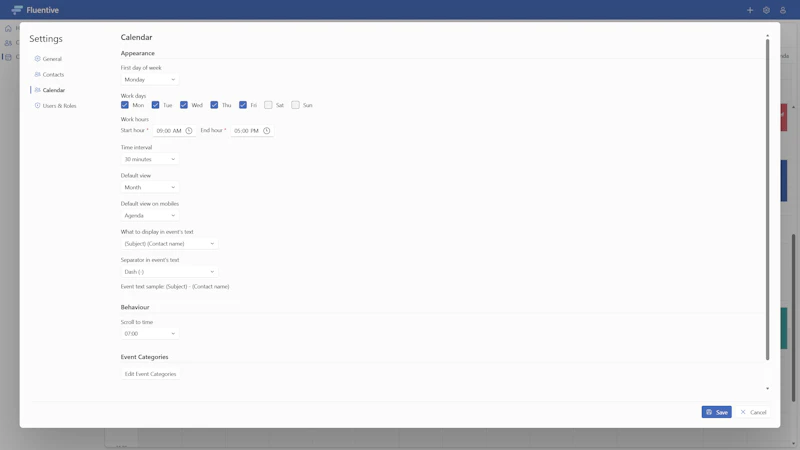Open the settings gear icon in header
Screen dimensions: 800x450
(766, 10)
